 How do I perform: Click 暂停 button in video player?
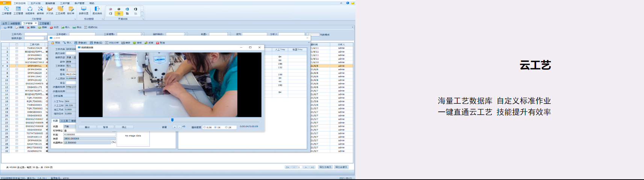click(x=106, y=127)
